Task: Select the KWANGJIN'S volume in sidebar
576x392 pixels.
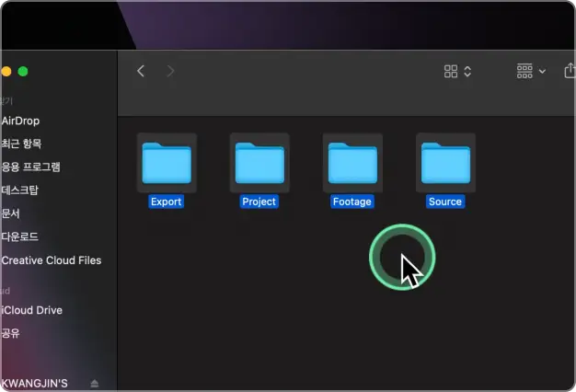Action: coord(35,384)
